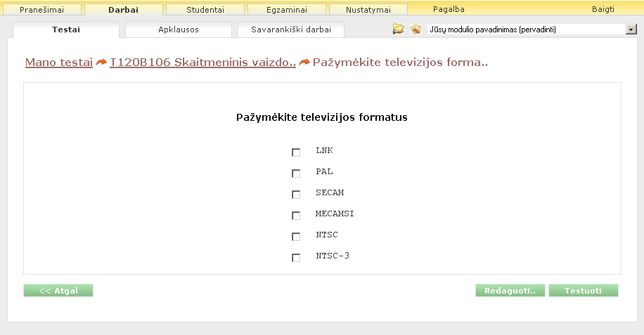This screenshot has height=335, width=644.
Task: Open the Savarankiški darbai sub-tab
Action: point(291,29)
